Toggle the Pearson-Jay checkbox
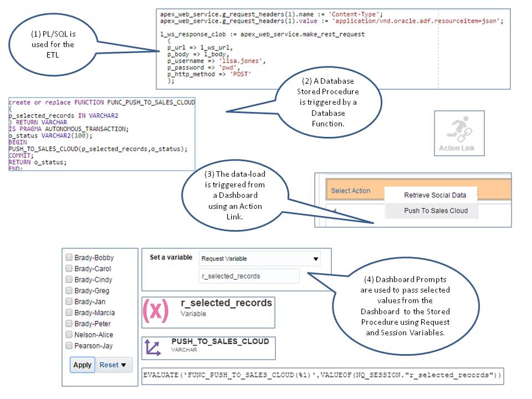This screenshot has height=399, width=532. point(69,346)
